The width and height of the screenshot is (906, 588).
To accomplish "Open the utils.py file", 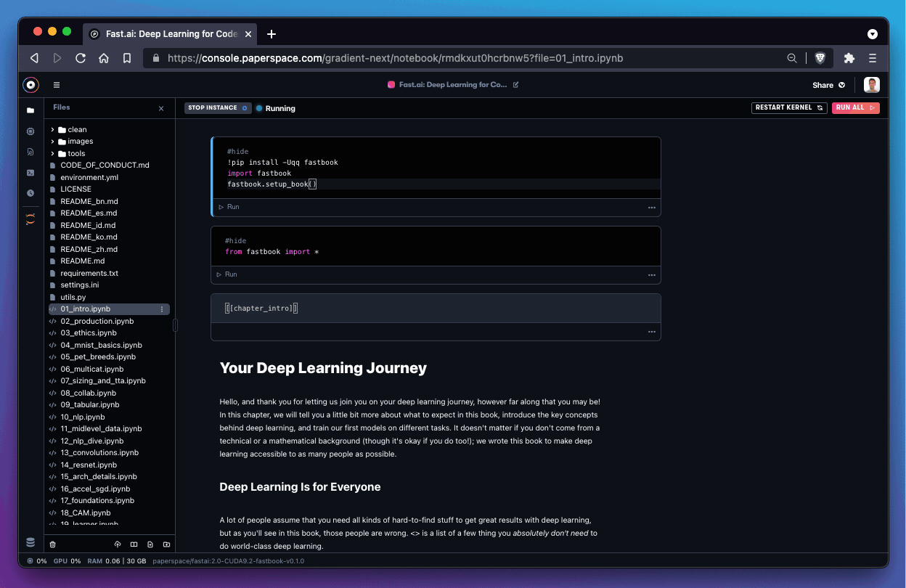I will 73,297.
